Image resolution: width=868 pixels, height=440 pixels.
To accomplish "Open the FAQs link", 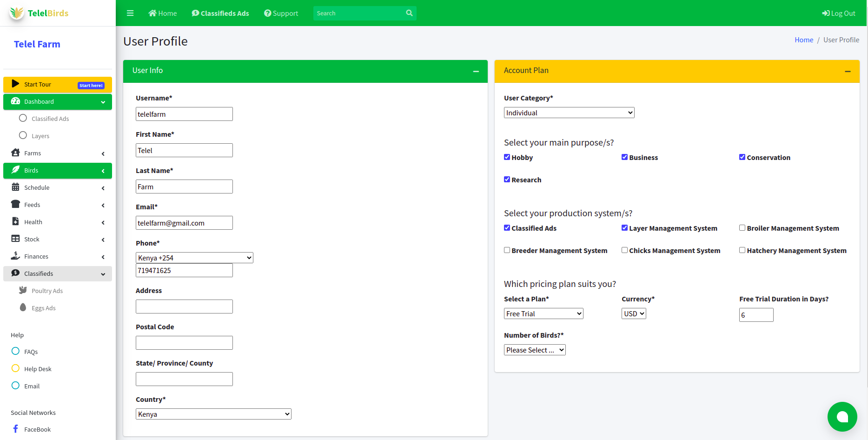I will tap(31, 352).
